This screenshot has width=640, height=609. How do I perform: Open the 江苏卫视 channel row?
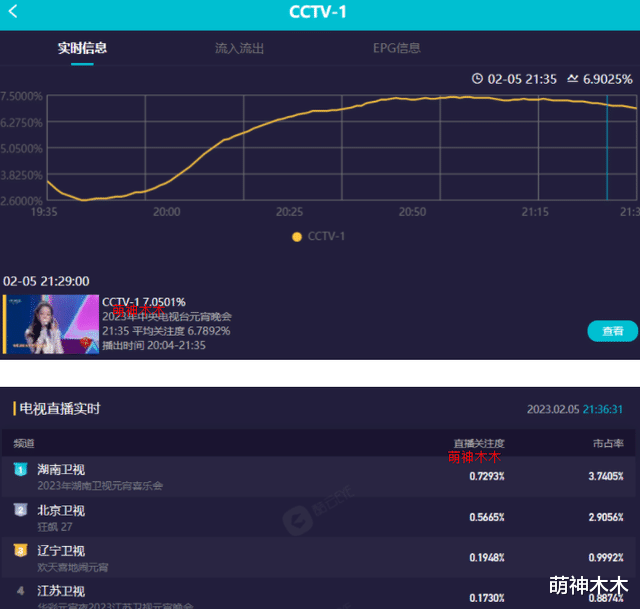pyautogui.click(x=319, y=593)
